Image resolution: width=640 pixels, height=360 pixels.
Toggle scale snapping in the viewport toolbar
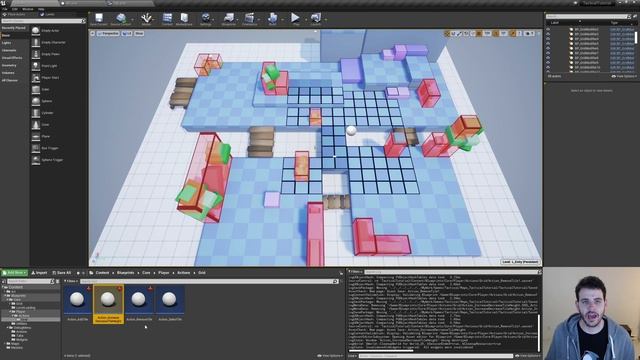(x=513, y=33)
